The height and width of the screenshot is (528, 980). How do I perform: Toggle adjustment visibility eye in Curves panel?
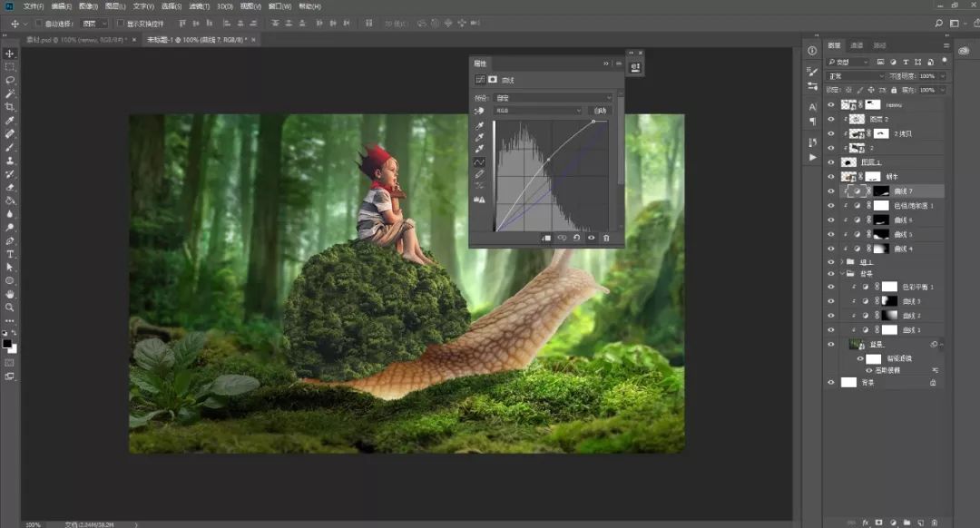(x=592, y=238)
